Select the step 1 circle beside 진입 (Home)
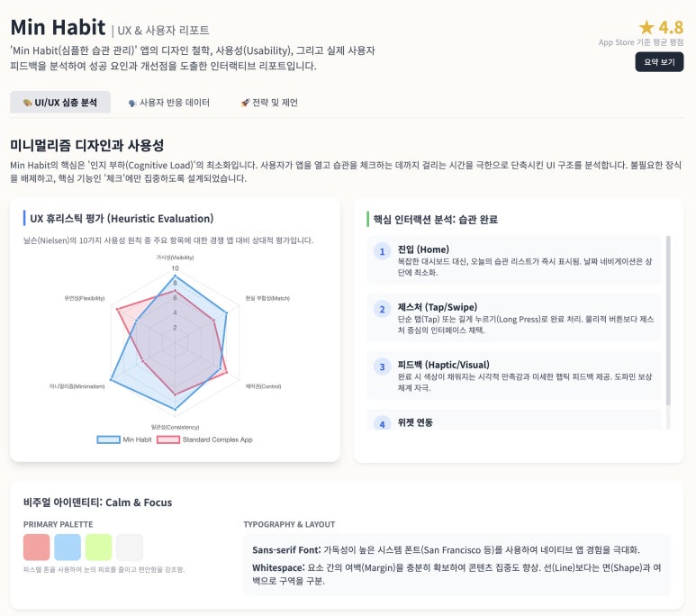696x616 pixels. pos(382,251)
